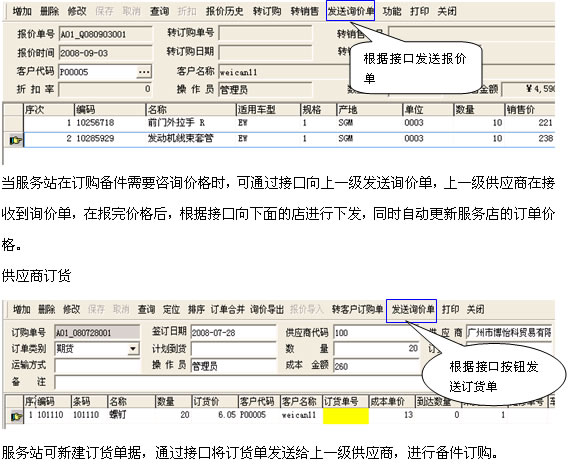
Task: Select the 前门外拉手 R table row
Action: [289, 123]
